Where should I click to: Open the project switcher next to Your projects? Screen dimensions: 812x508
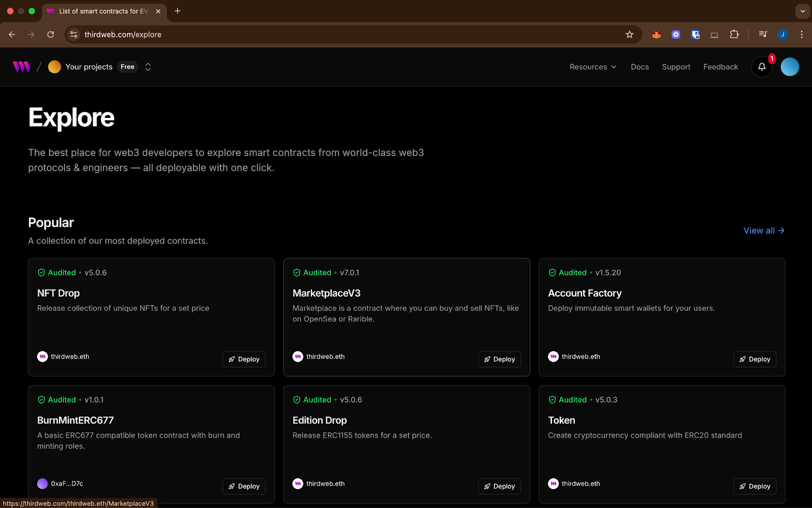[147, 67]
